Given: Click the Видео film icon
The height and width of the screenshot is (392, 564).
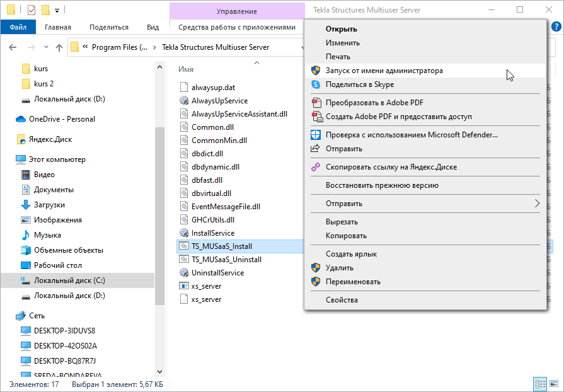Looking at the screenshot, I should click(x=26, y=175).
